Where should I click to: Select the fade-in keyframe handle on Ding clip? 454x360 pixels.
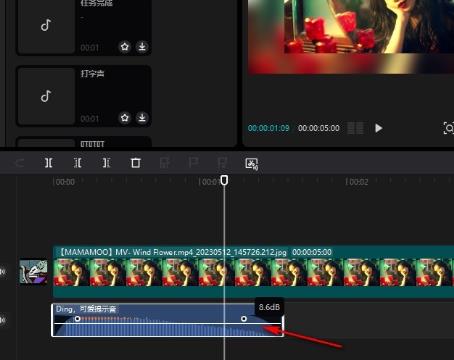(x=77, y=319)
